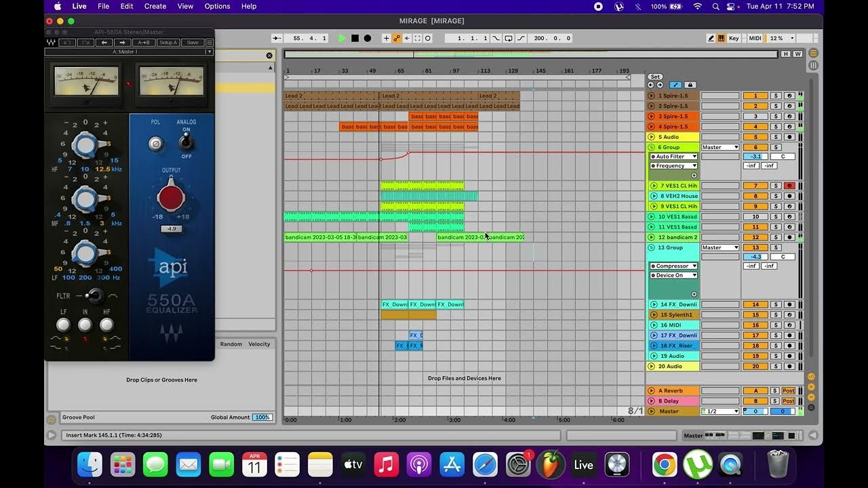The height and width of the screenshot is (488, 868).
Task: Deactivate track 3 with its activator button
Action: pyautogui.click(x=755, y=117)
